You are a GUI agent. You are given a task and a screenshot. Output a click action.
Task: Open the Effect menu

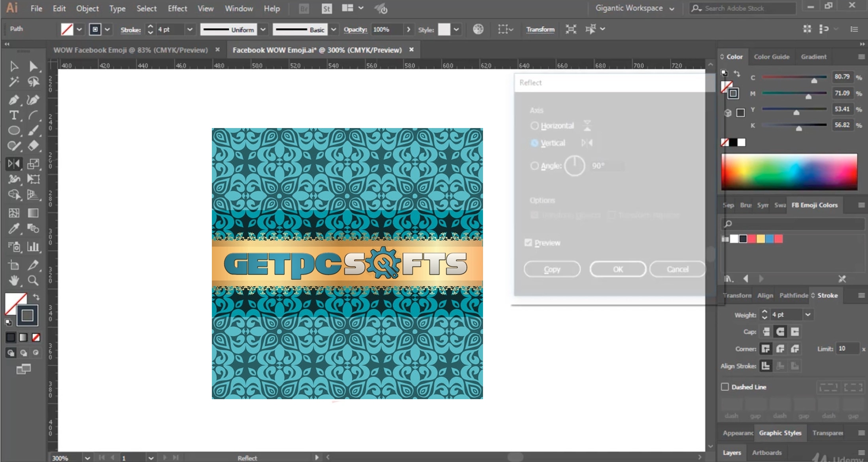point(177,8)
